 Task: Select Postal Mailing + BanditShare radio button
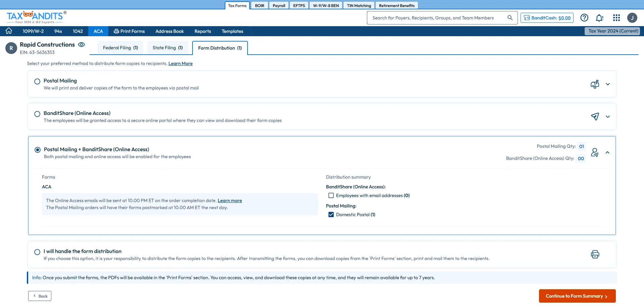tap(38, 150)
